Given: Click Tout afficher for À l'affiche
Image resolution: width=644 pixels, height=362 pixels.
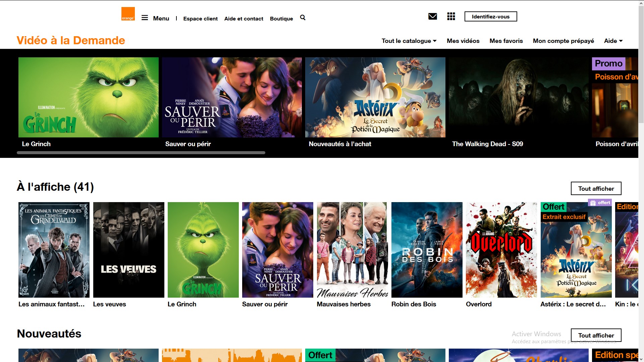Looking at the screenshot, I should tap(596, 188).
